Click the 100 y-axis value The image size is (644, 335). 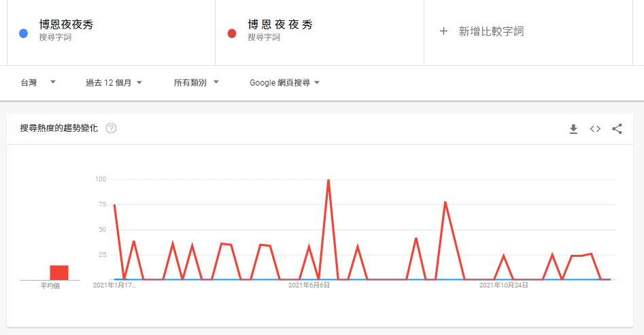[x=101, y=179]
